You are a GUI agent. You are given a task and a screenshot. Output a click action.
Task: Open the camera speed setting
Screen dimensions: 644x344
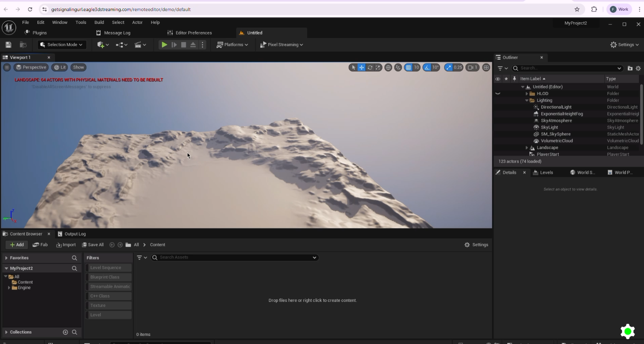coord(473,67)
